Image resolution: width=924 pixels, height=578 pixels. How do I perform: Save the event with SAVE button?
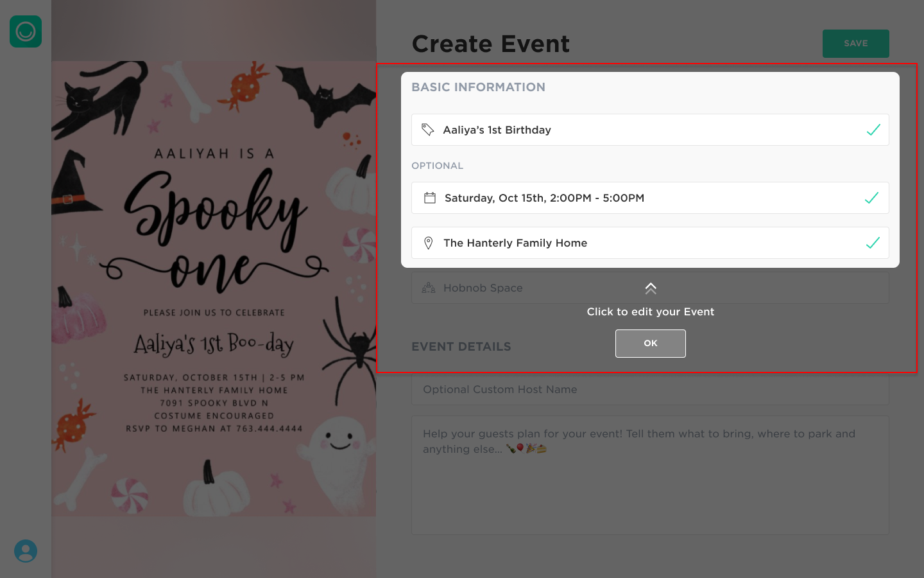click(x=856, y=44)
